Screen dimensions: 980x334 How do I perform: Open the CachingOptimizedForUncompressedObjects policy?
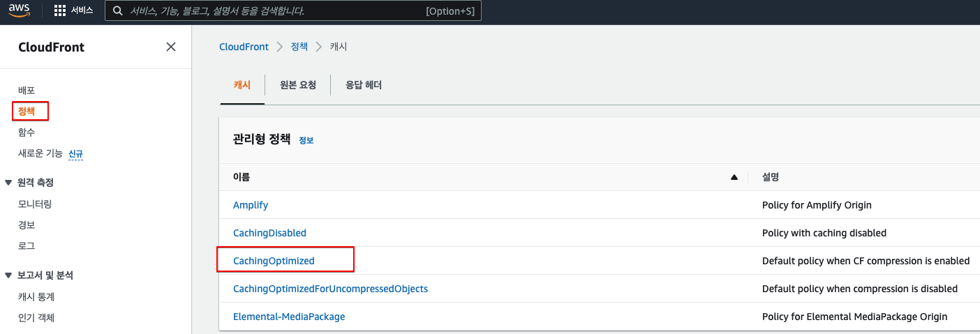330,289
